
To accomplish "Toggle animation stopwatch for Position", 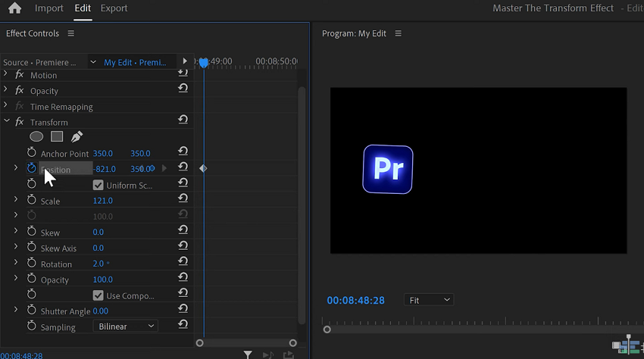I will click(32, 167).
